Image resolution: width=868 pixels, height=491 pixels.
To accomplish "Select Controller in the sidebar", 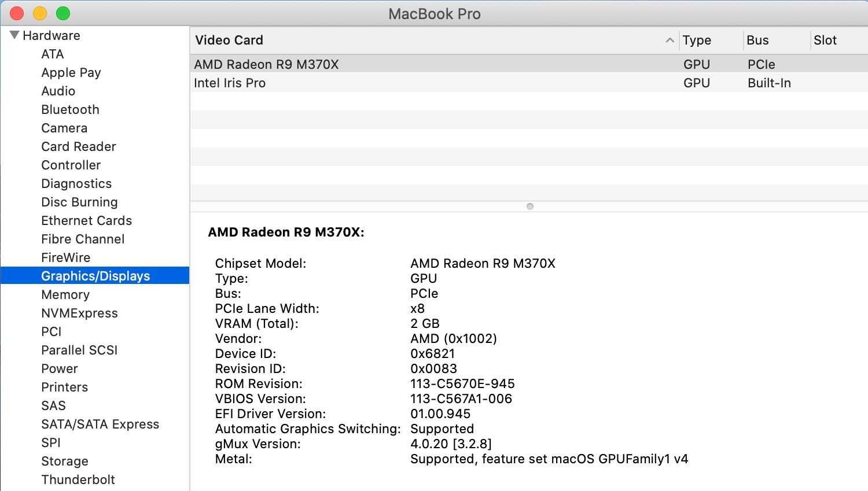I will click(71, 165).
